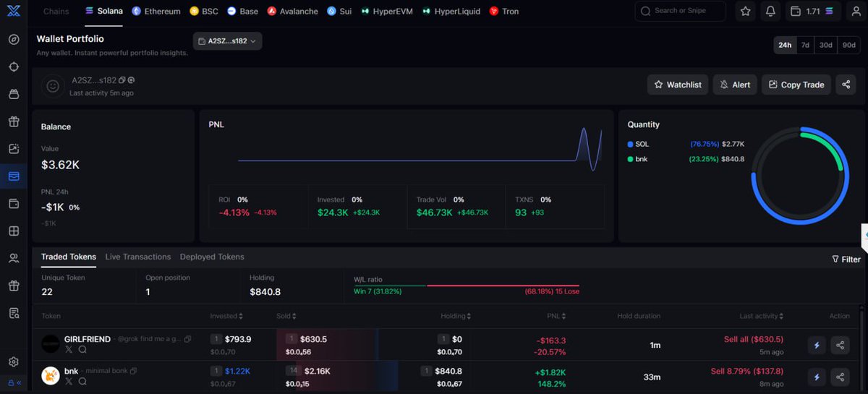Select the 24h time range
868x394 pixels.
785,45
